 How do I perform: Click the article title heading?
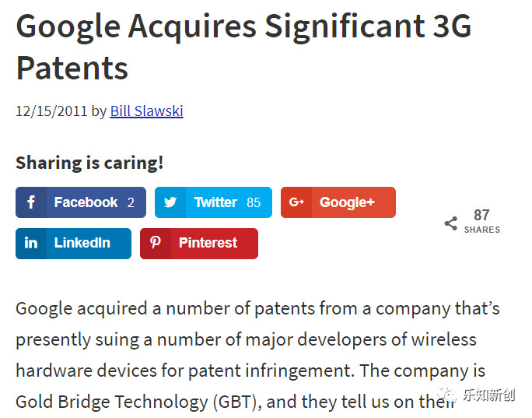tap(243, 47)
